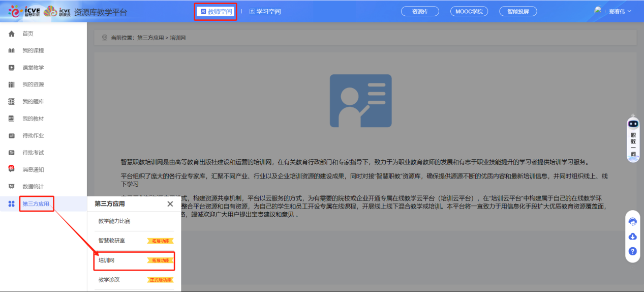The height and width of the screenshot is (292, 644).
Task: Open the help question mark icon
Action: click(x=633, y=251)
